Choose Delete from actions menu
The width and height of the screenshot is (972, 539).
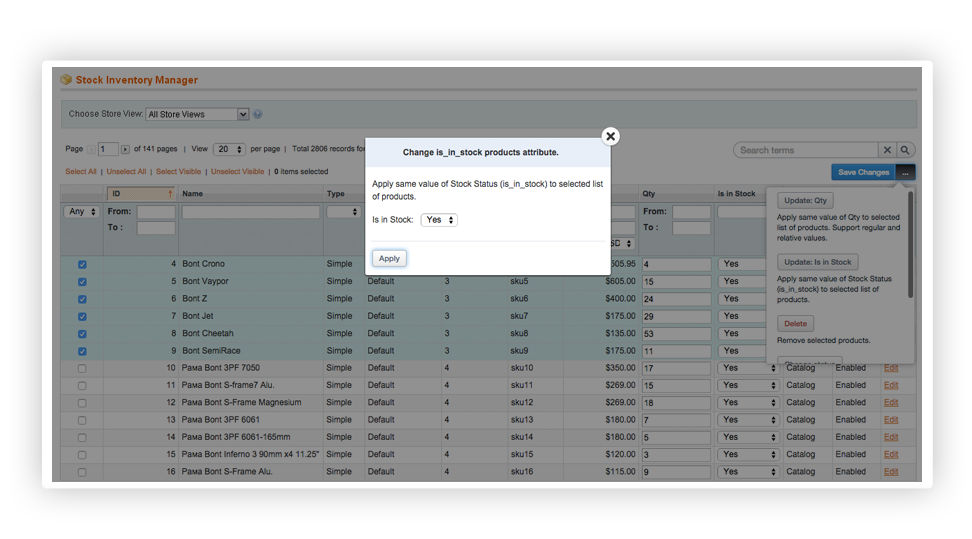coord(795,324)
